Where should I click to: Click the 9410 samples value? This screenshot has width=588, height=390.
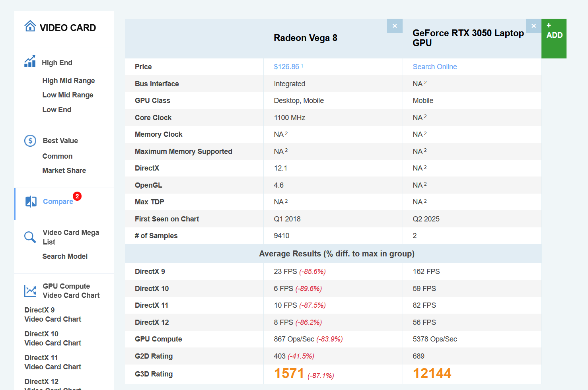[282, 236]
